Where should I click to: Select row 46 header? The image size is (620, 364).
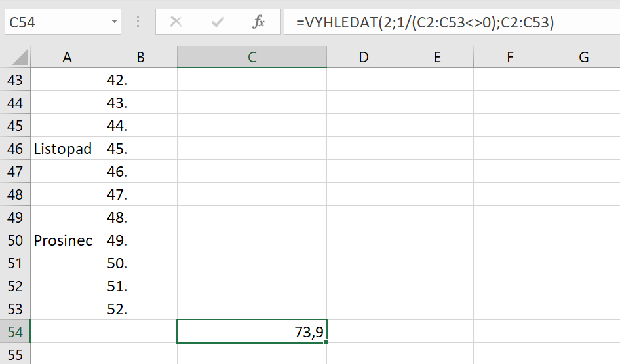point(15,149)
